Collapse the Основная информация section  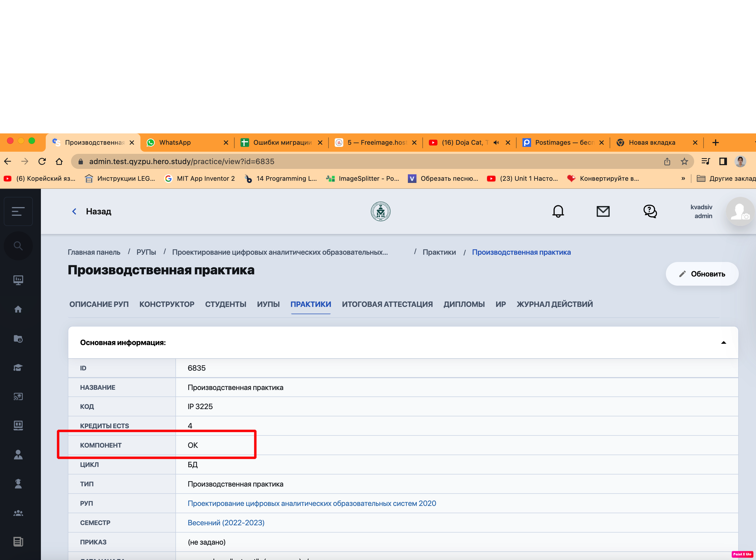click(723, 342)
